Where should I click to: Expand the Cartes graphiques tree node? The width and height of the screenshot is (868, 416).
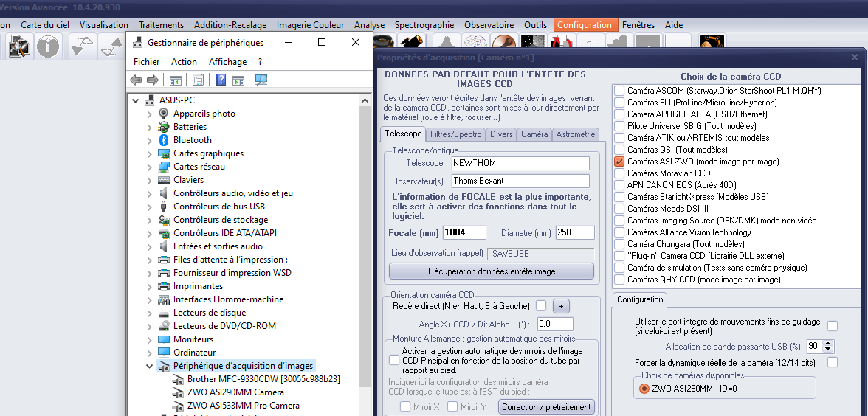150,154
